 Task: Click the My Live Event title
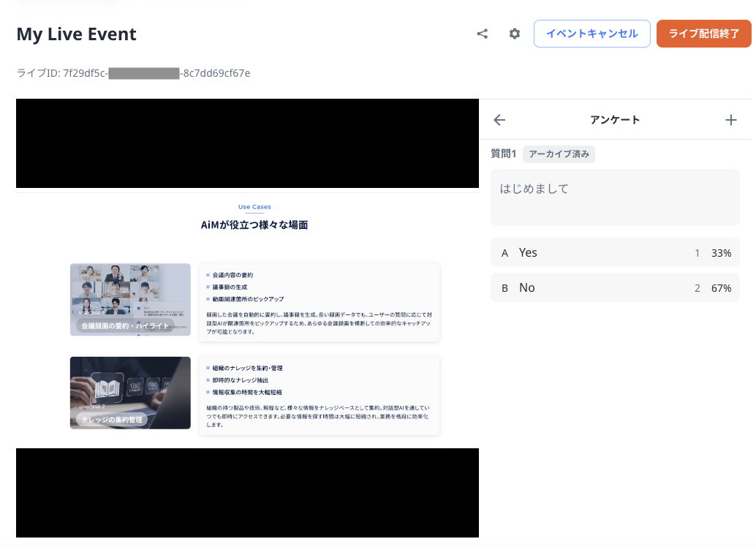pos(76,34)
